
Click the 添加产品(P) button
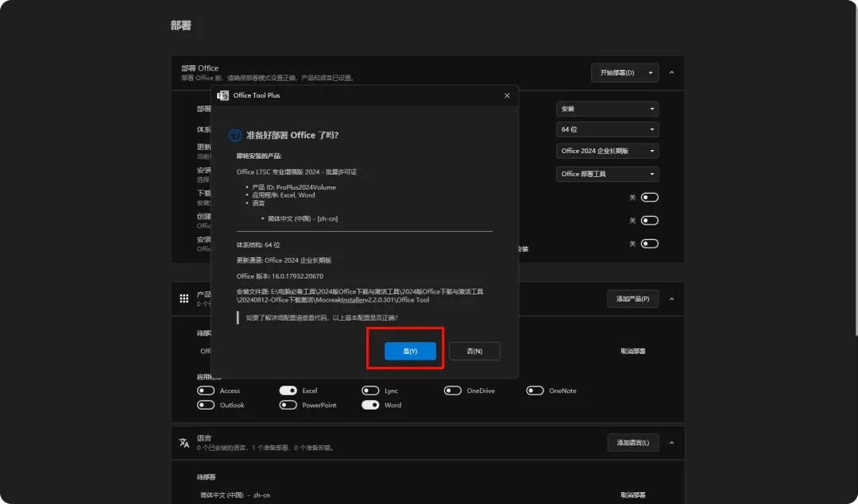pyautogui.click(x=632, y=299)
